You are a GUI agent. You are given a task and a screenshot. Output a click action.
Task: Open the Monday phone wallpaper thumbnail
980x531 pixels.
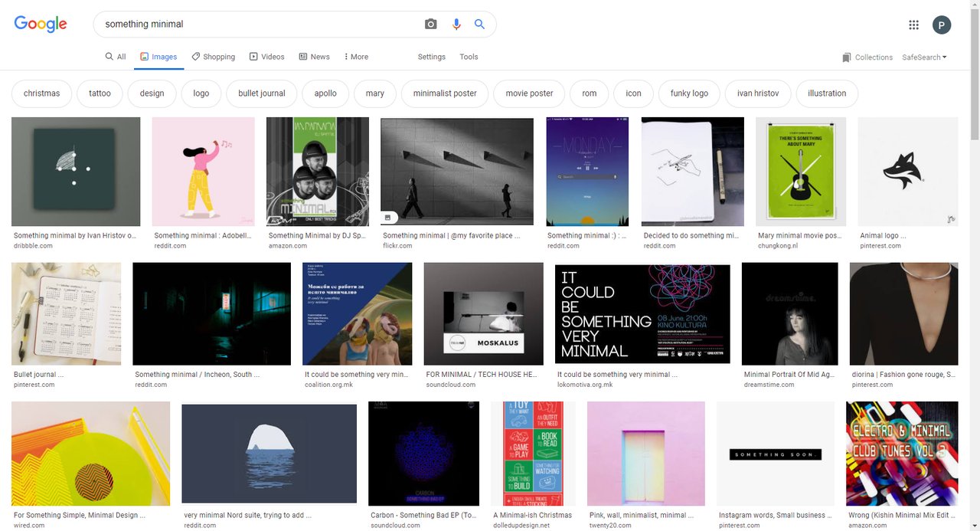tap(587, 172)
